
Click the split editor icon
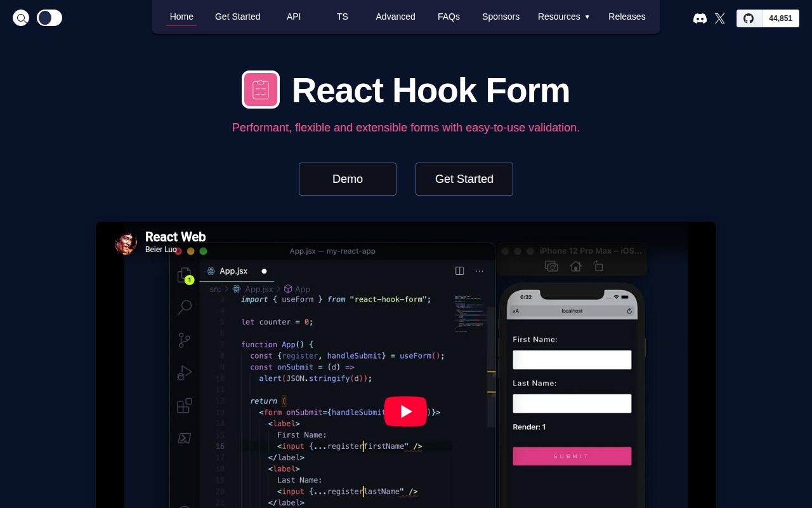460,271
